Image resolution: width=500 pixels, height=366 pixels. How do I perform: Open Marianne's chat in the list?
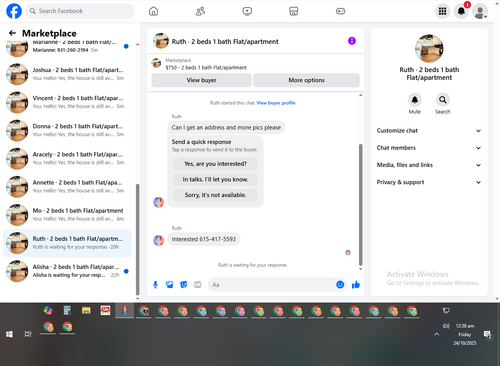click(67, 46)
